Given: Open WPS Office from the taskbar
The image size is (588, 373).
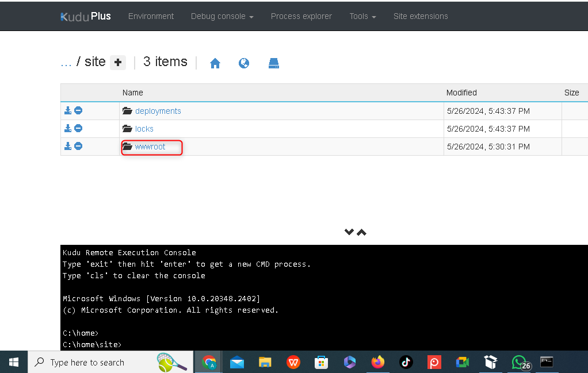Looking at the screenshot, I should point(293,363).
